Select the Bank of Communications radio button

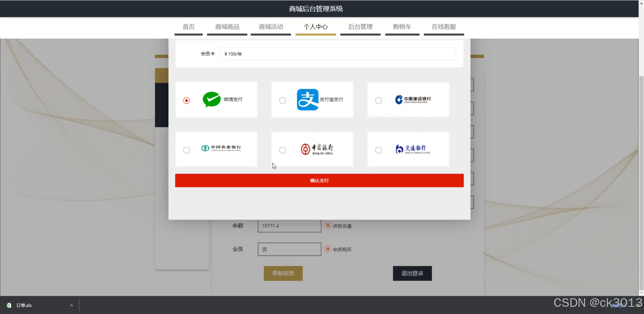pos(378,150)
